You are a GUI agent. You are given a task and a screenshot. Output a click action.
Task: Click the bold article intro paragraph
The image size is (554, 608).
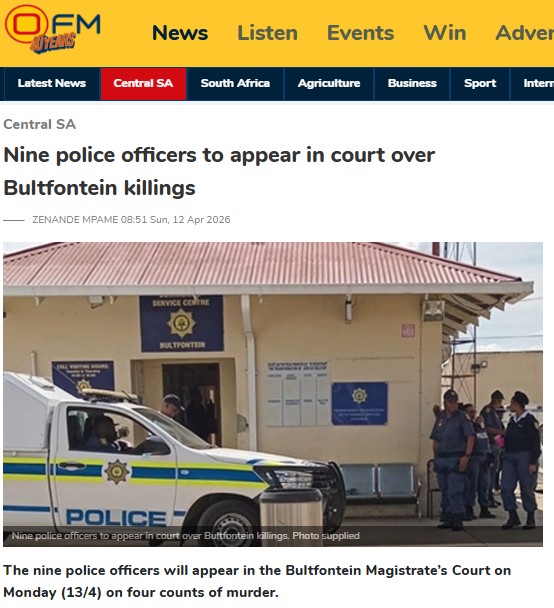point(257,581)
